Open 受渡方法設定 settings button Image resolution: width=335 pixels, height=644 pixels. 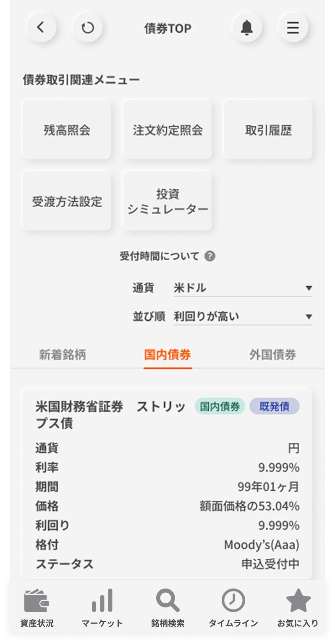[x=67, y=201]
